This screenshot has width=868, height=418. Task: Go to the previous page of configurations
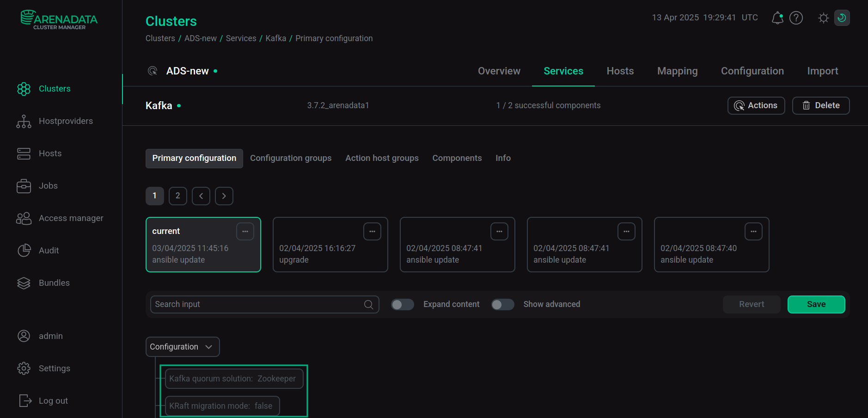click(x=201, y=196)
